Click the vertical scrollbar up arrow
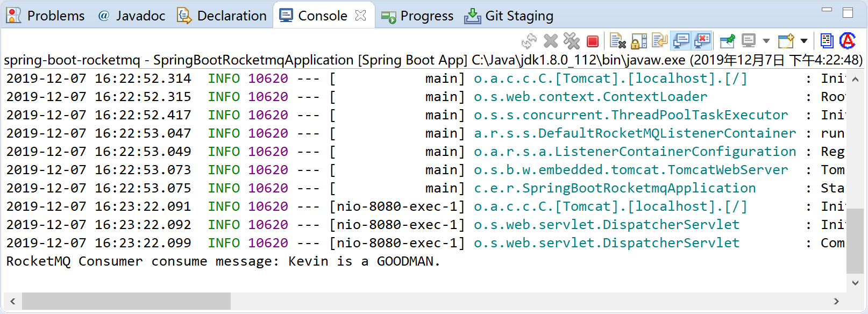This screenshot has width=868, height=314. [x=855, y=80]
